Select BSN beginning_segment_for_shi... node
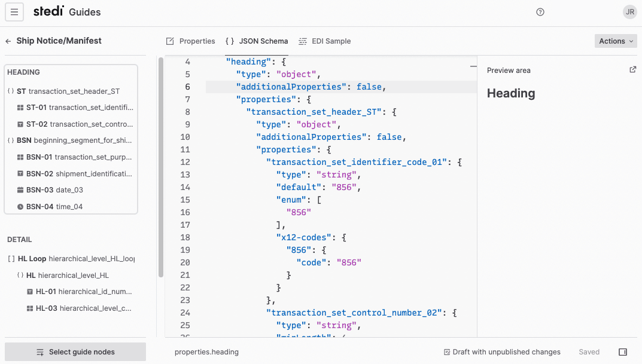The height and width of the screenshot is (364, 642). pyautogui.click(x=71, y=140)
